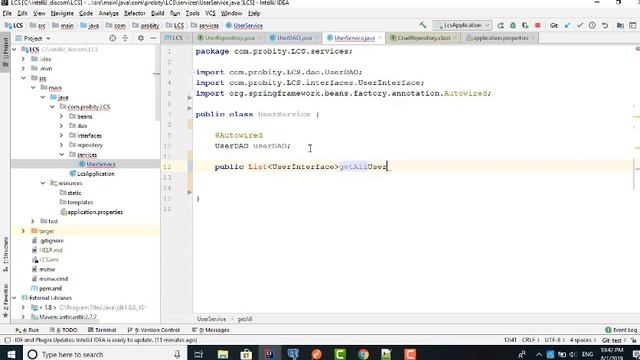This screenshot has height=360, width=640.
Task: Click the Git branch status widget
Action: point(613,340)
